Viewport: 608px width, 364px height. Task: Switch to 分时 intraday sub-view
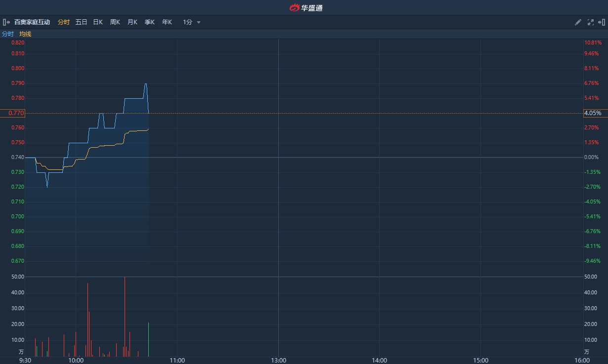click(x=7, y=34)
